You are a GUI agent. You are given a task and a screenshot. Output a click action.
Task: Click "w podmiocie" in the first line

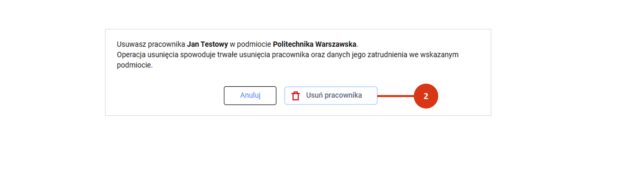(x=250, y=44)
